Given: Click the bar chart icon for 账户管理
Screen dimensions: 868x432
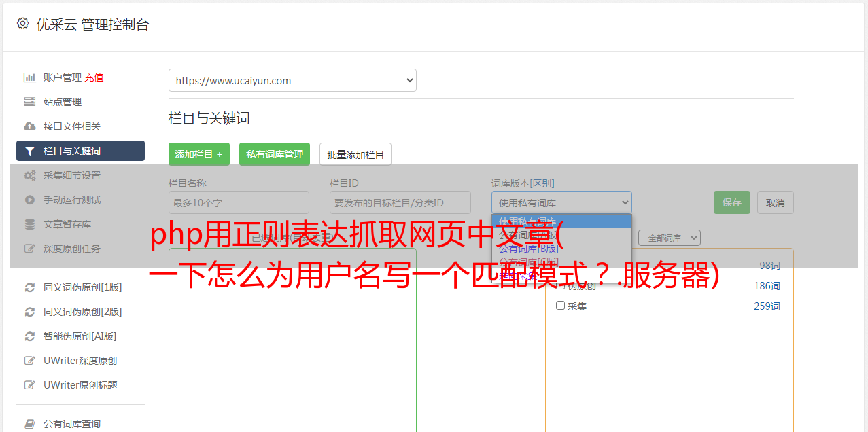Looking at the screenshot, I should 30,77.
